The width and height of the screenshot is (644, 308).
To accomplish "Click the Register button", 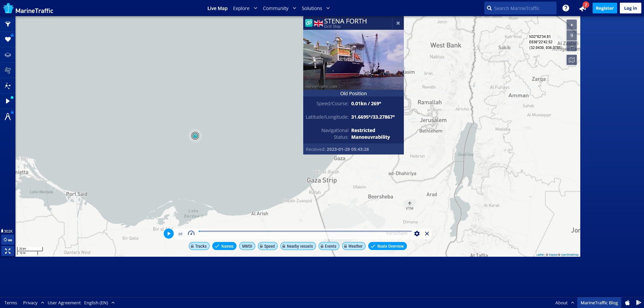I will tap(605, 8).
